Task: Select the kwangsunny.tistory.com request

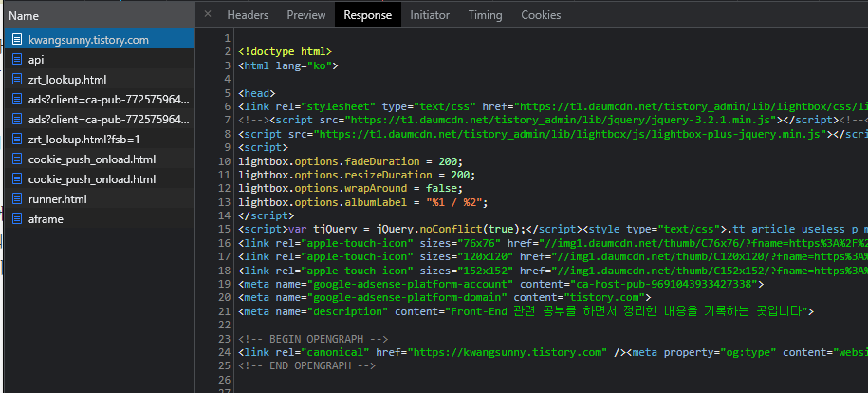Action: click(99, 39)
